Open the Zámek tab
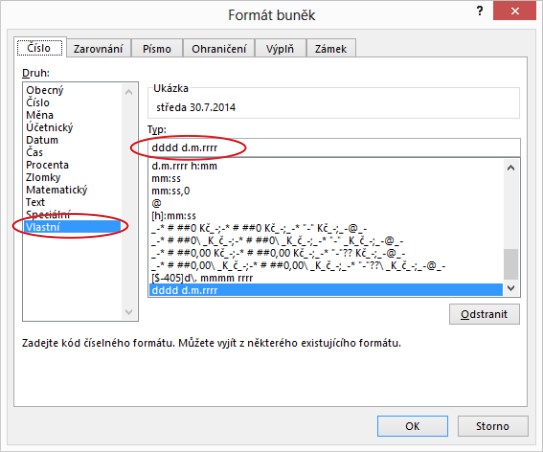This screenshot has height=452, width=543. coord(331,49)
